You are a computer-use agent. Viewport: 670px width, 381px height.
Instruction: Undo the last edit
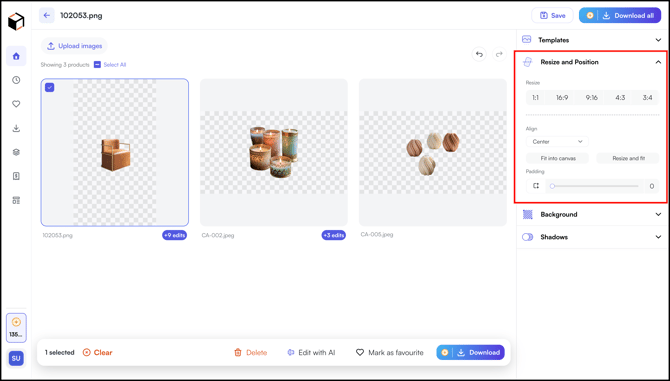[479, 54]
